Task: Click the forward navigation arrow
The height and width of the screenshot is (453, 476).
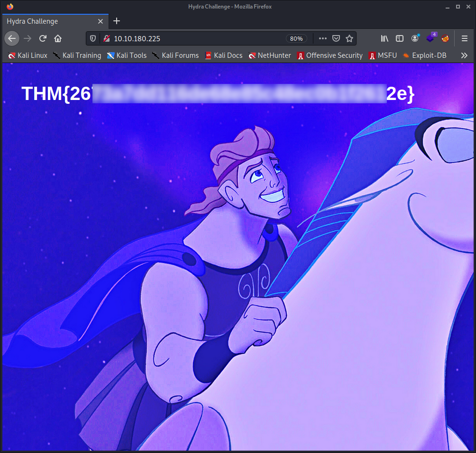Action: (x=27, y=38)
